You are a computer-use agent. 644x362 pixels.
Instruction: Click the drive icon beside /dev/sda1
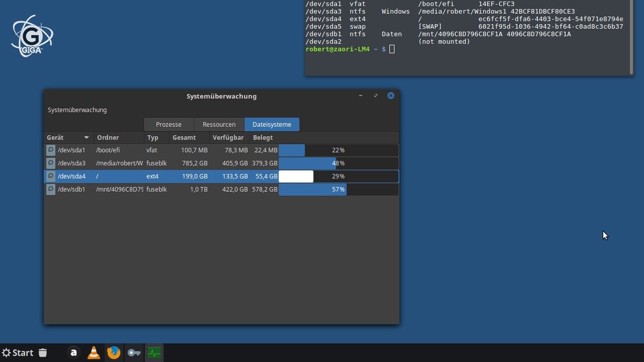(x=50, y=150)
